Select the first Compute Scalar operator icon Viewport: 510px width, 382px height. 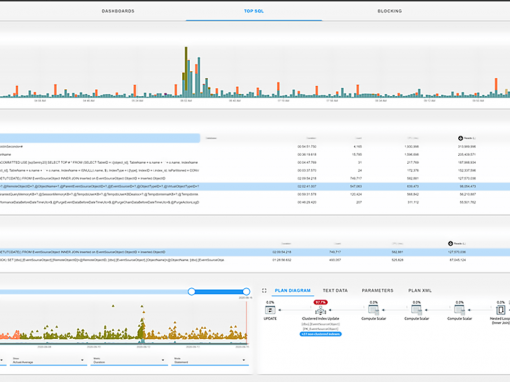point(373,310)
